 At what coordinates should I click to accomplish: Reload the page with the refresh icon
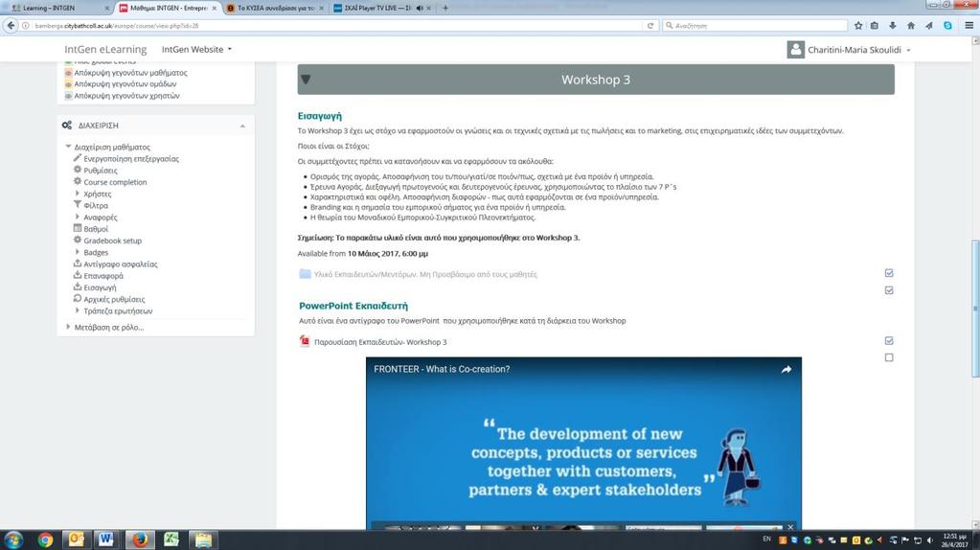pyautogui.click(x=650, y=26)
